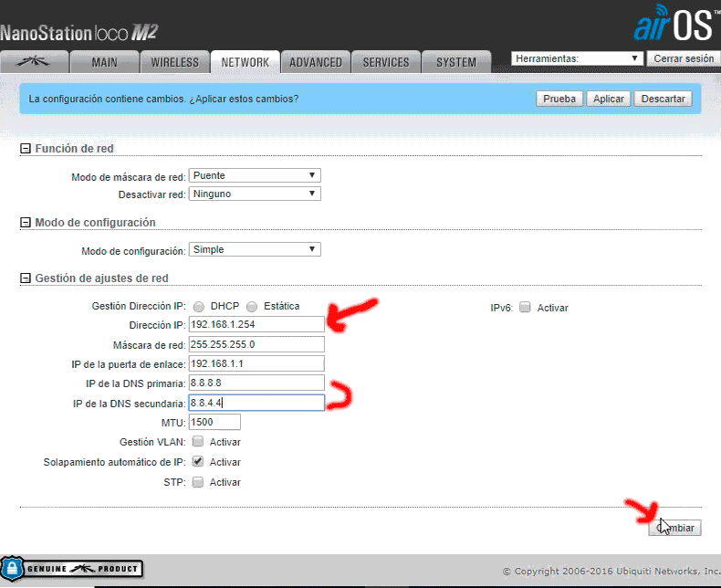
Task: Open the Desactivar red dropdown
Action: pyautogui.click(x=255, y=194)
